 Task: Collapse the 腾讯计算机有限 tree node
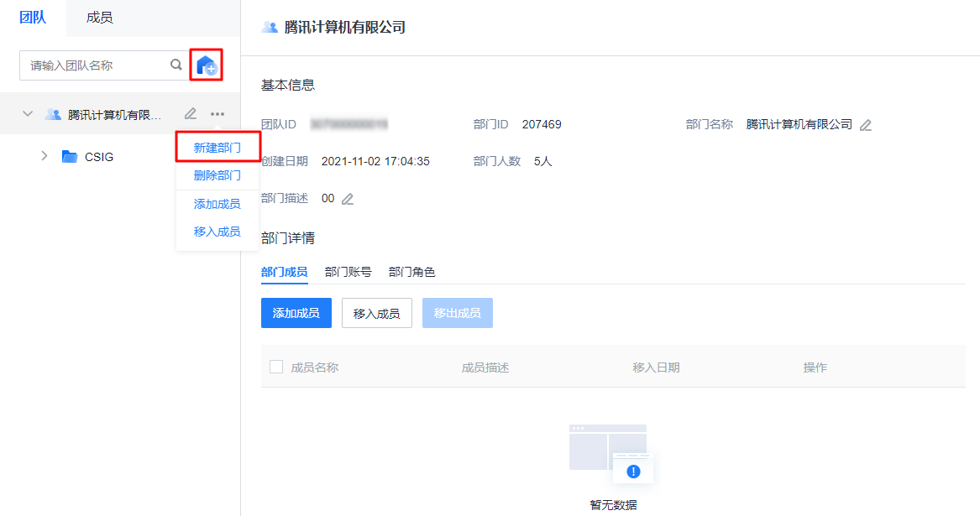pyautogui.click(x=28, y=114)
